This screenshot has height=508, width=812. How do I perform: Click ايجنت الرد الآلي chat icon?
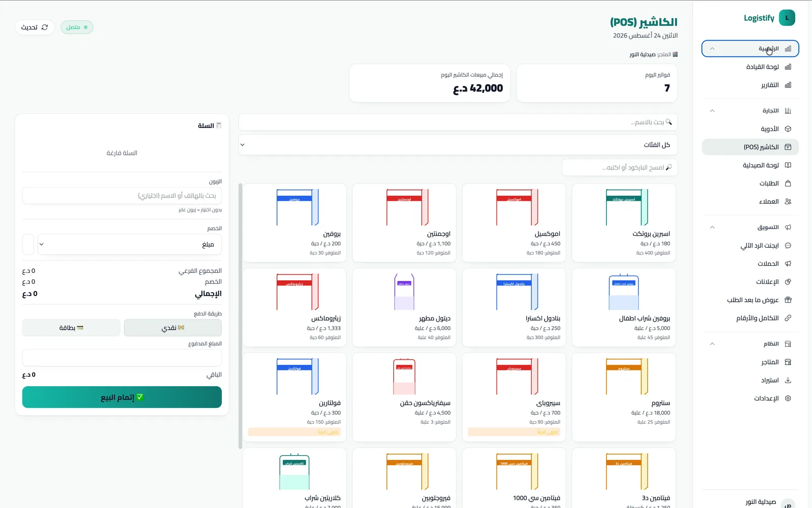tap(788, 245)
